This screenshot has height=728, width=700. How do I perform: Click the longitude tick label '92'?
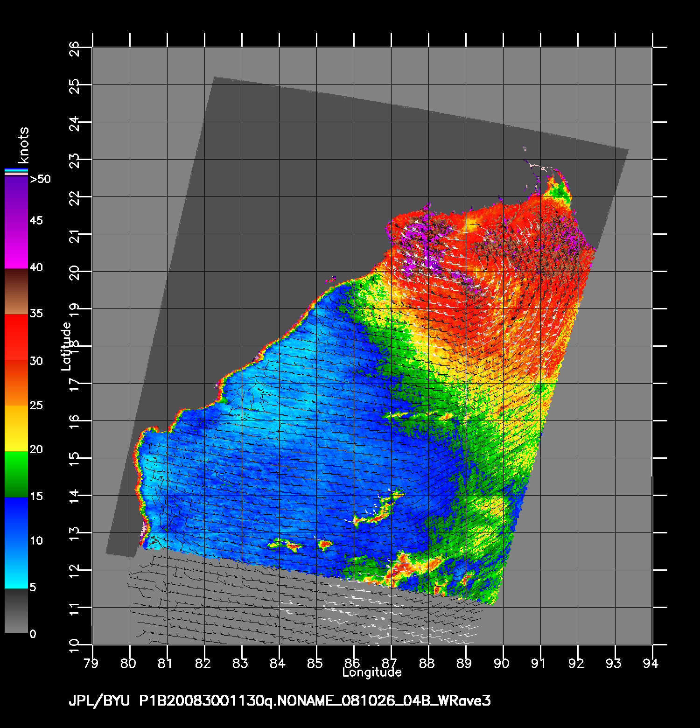[x=576, y=663]
